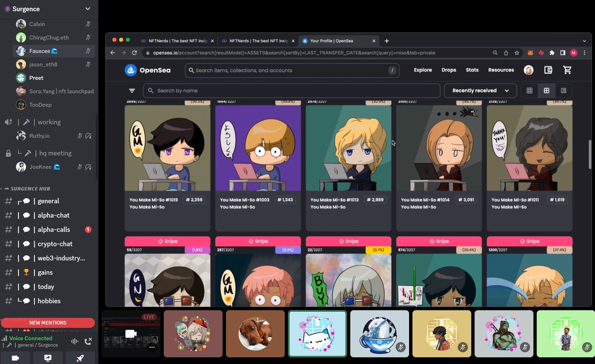Click the browser address bar URL
The width and height of the screenshot is (595, 364).
pyautogui.click(x=293, y=53)
